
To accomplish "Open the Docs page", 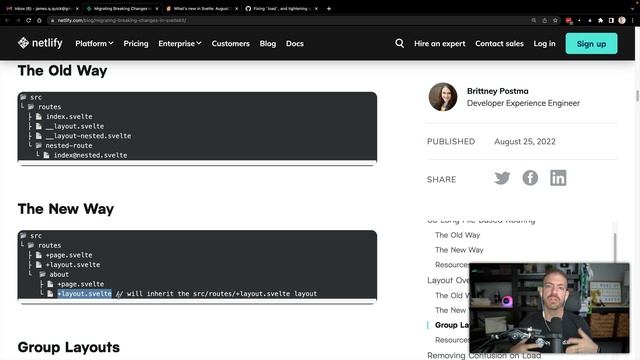I will [x=295, y=43].
